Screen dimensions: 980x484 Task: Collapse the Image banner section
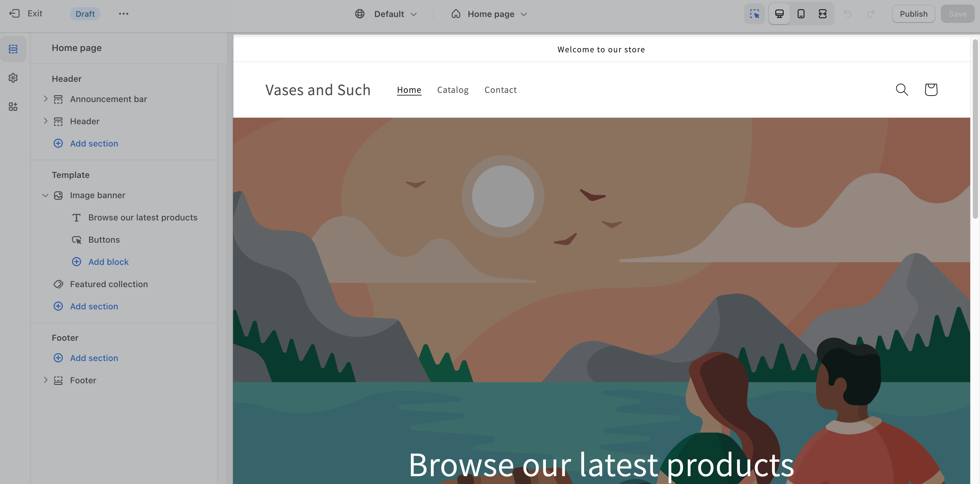click(45, 196)
